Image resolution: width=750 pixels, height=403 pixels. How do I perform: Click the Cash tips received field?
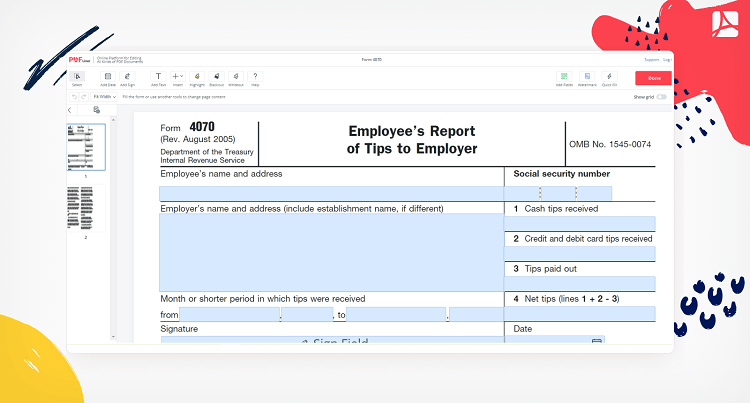tap(580, 223)
